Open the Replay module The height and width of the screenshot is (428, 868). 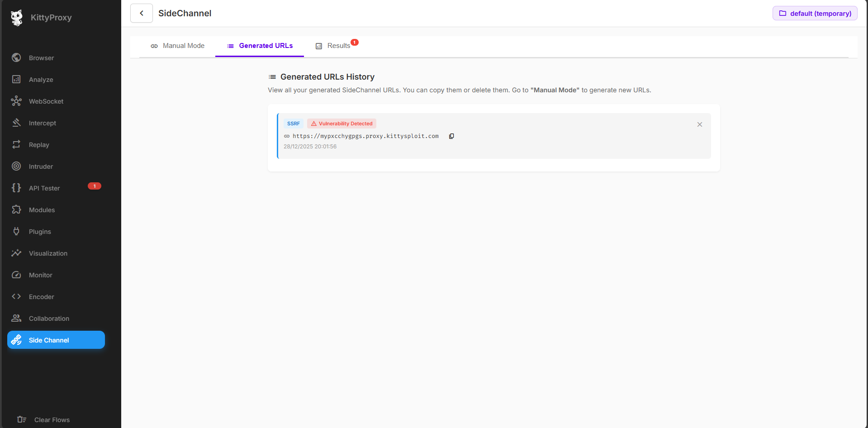tap(39, 144)
